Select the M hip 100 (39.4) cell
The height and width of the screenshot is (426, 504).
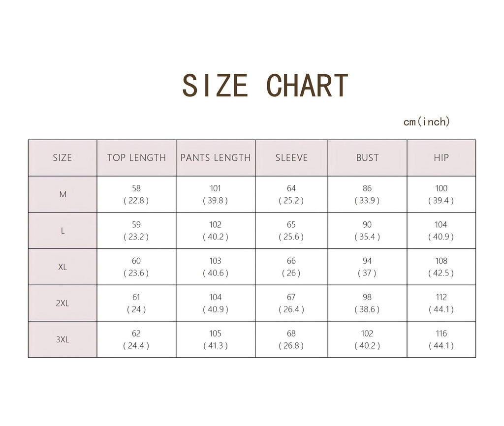click(441, 194)
